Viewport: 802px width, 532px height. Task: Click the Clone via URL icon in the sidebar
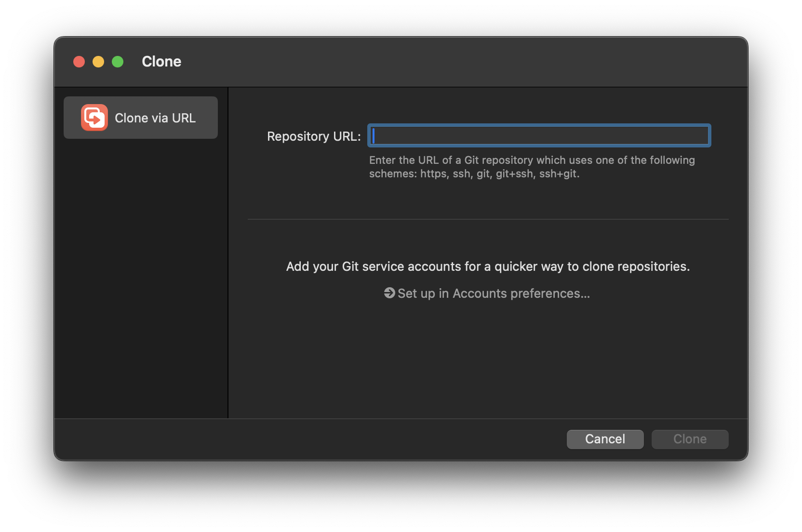pos(94,118)
